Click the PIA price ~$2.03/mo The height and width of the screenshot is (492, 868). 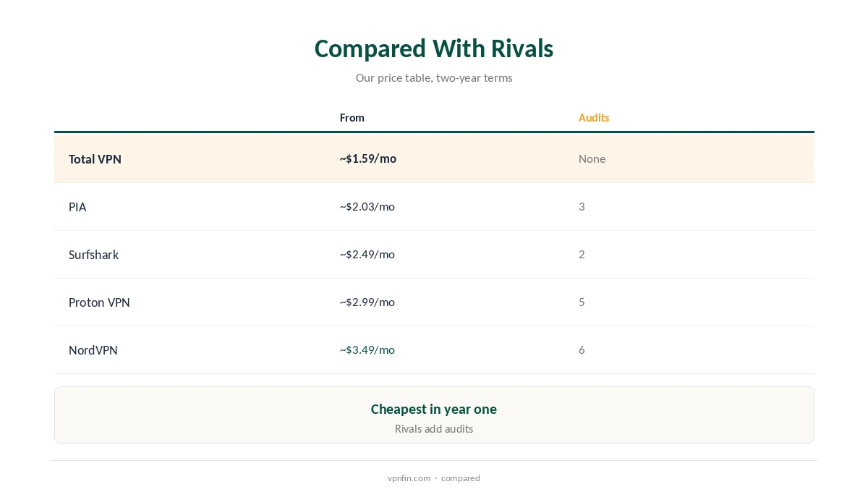pos(367,207)
